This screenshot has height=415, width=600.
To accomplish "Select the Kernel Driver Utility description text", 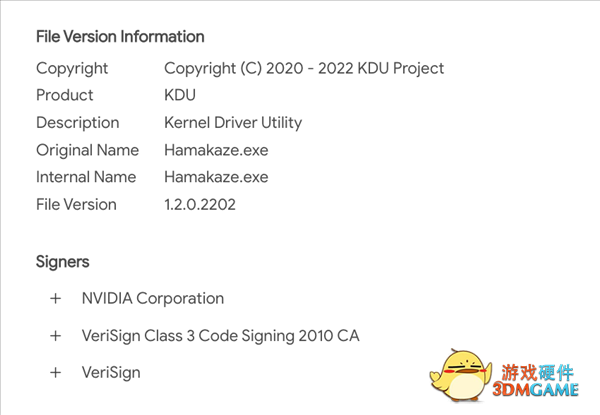I will [233, 123].
